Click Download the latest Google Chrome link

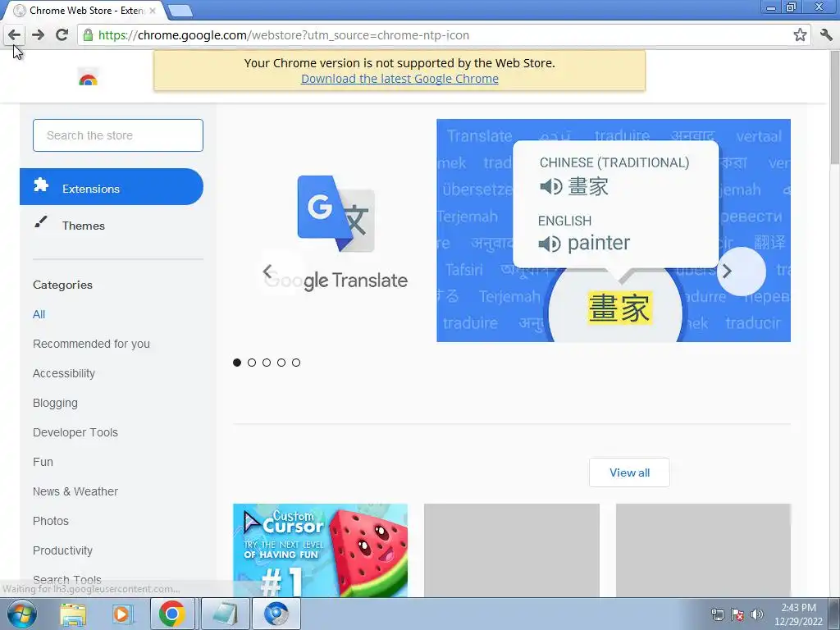[399, 79]
